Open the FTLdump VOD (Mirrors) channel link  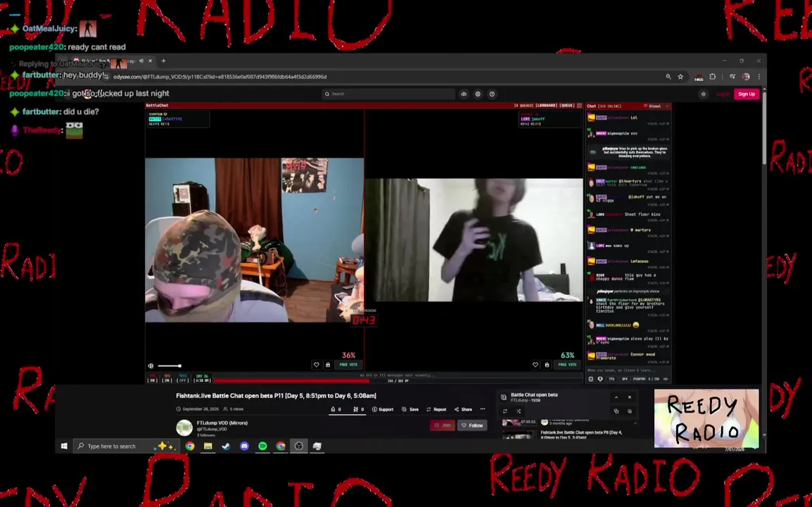[x=222, y=423]
